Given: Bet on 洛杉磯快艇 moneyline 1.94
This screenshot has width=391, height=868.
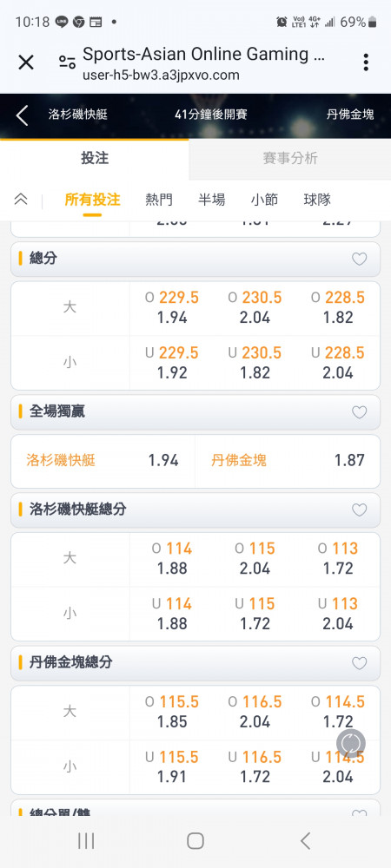Looking at the screenshot, I should coord(103,461).
